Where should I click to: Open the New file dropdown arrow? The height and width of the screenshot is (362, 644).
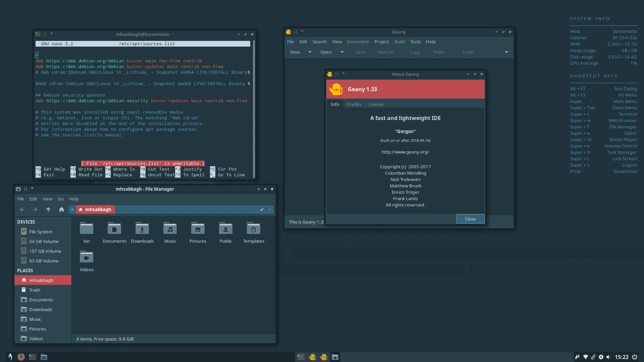click(310, 52)
